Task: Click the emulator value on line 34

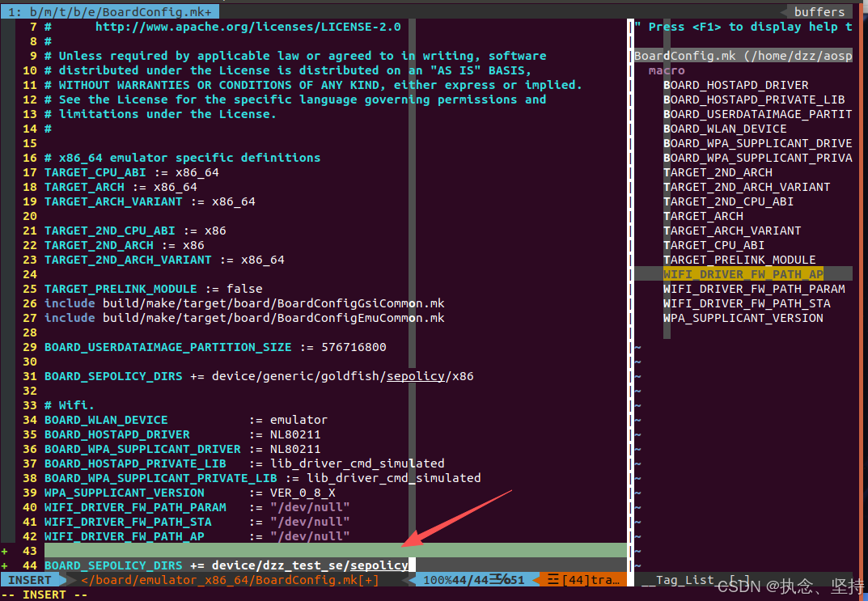Action: pos(299,420)
